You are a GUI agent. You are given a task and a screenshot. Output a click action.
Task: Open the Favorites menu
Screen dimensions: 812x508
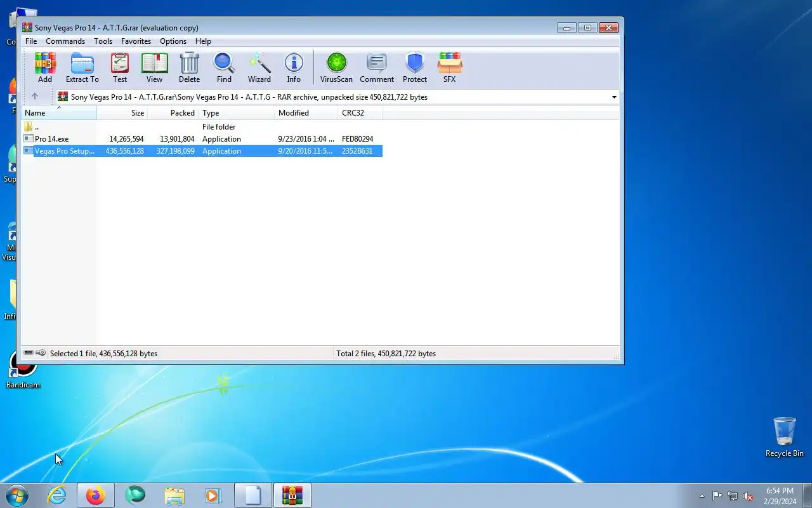(136, 41)
